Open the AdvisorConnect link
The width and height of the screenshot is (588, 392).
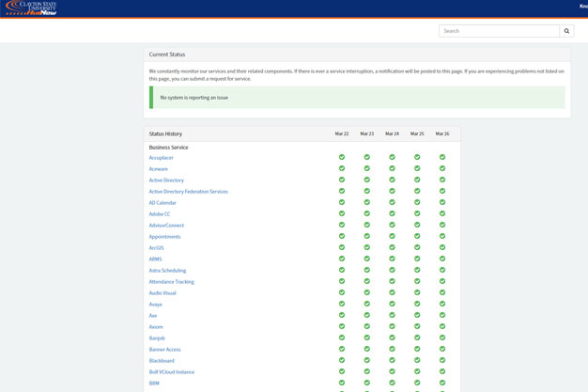click(166, 226)
